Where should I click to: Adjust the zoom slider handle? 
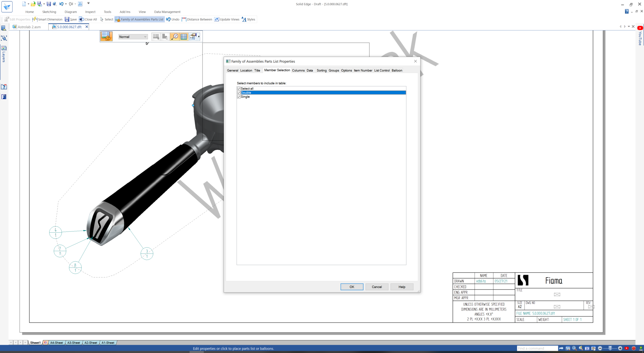coord(610,348)
